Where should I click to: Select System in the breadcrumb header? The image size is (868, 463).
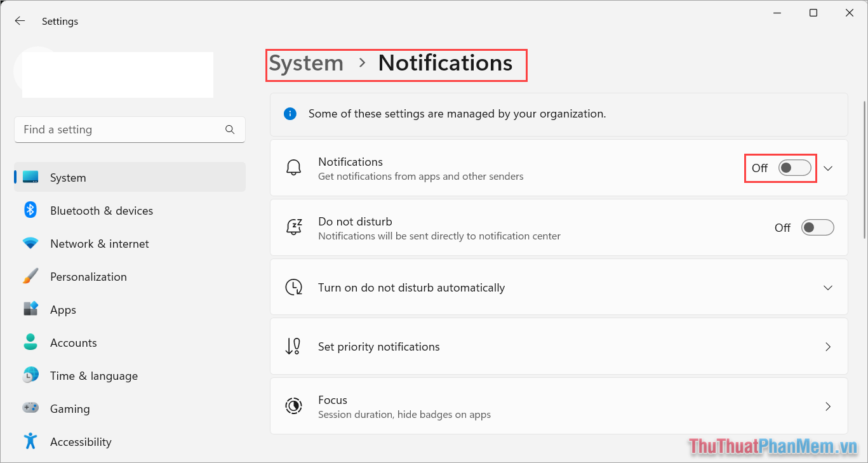pos(306,63)
